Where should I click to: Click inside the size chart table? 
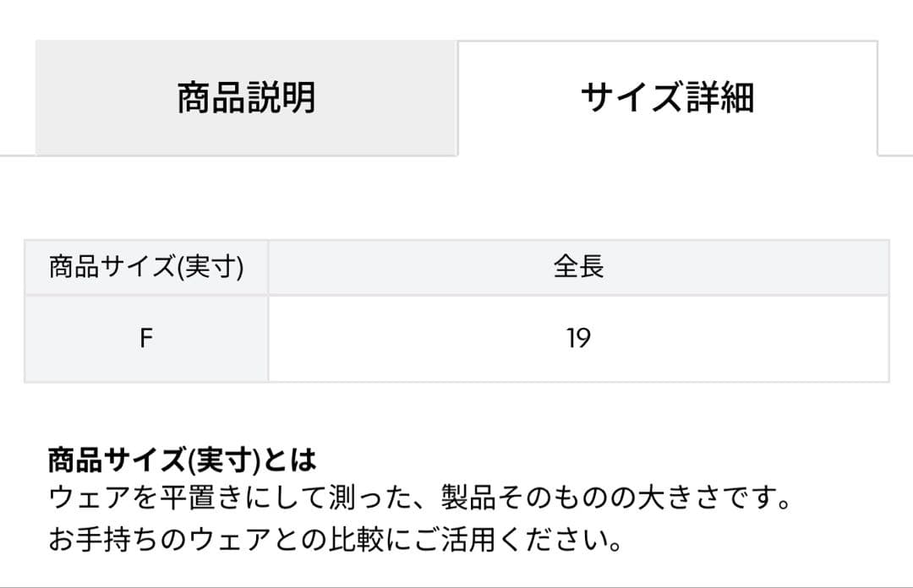[456, 313]
